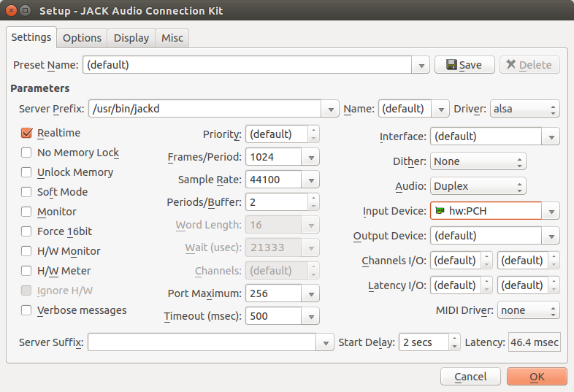Open the Frames/Period dropdown
Screen dimensions: 574x392
coord(311,158)
